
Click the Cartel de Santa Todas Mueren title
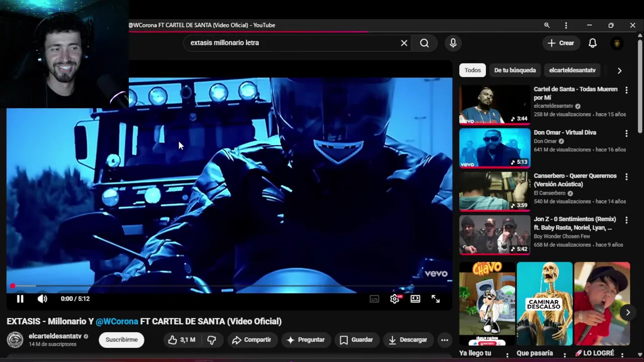coord(576,94)
